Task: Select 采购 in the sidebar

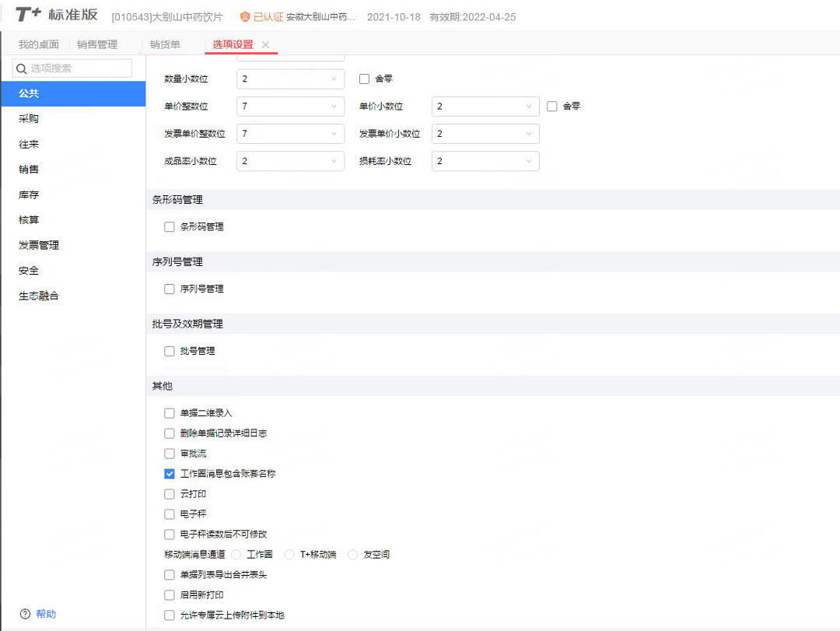Action: tap(73, 119)
